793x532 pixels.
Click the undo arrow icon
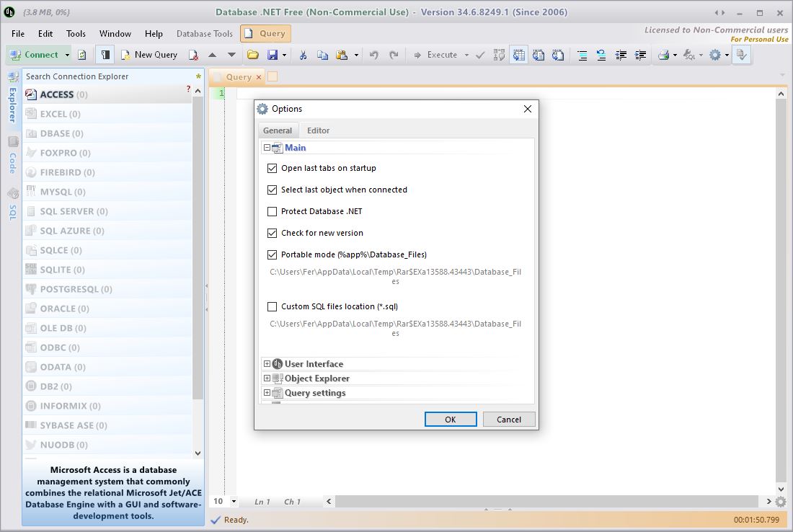pyautogui.click(x=373, y=55)
